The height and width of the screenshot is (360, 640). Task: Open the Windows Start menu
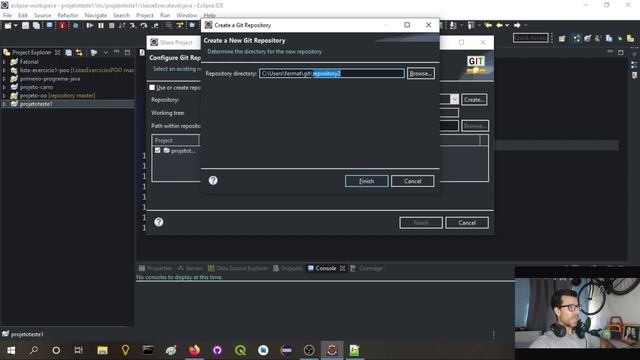(x=11, y=350)
